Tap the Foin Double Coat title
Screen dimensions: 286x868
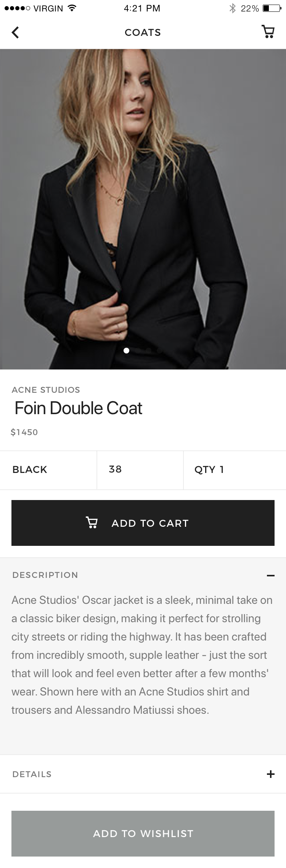click(78, 408)
